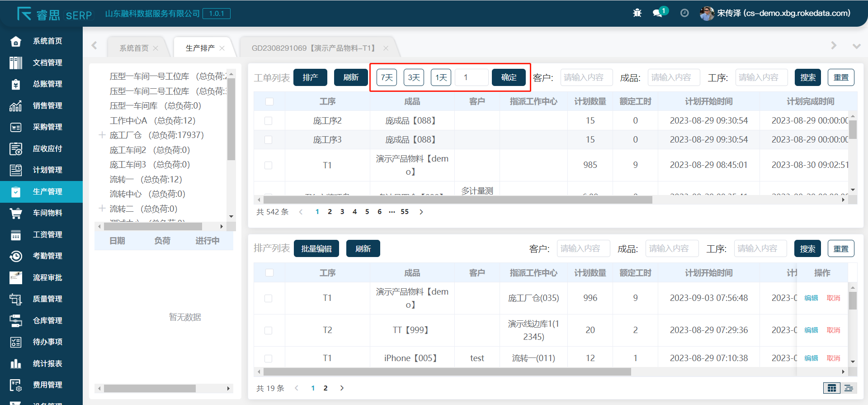The image size is (868, 405).
Task: Click the 客户 input in 工单列表
Action: click(586, 77)
